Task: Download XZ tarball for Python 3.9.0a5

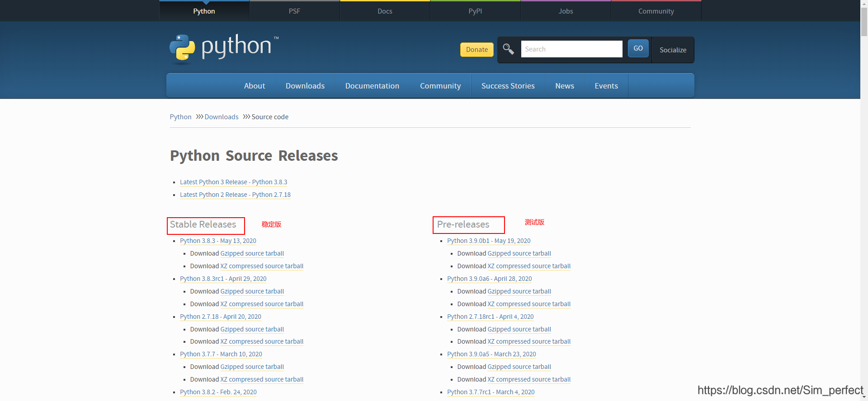Action: (x=529, y=379)
